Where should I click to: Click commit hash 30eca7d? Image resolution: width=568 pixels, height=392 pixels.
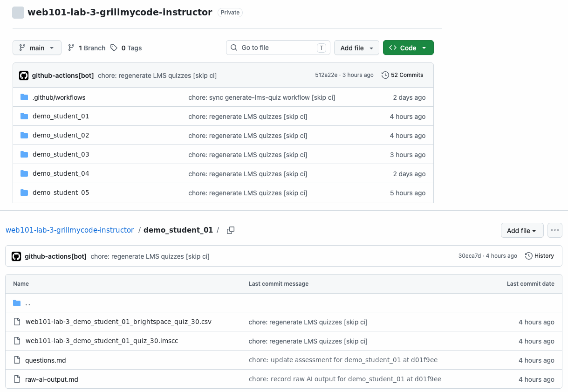tap(470, 256)
